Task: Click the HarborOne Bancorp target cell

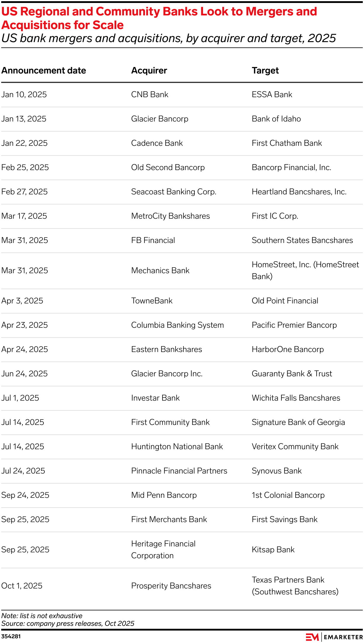Action: click(x=288, y=349)
